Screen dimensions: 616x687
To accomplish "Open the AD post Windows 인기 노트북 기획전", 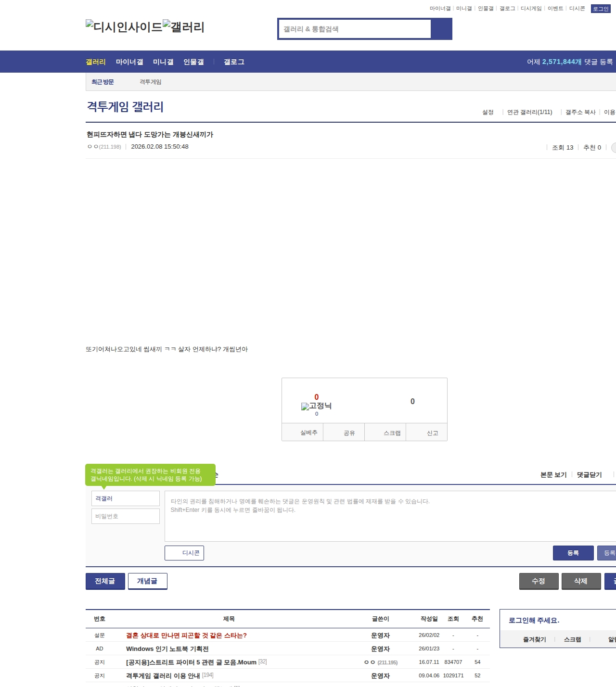I will [x=167, y=649].
